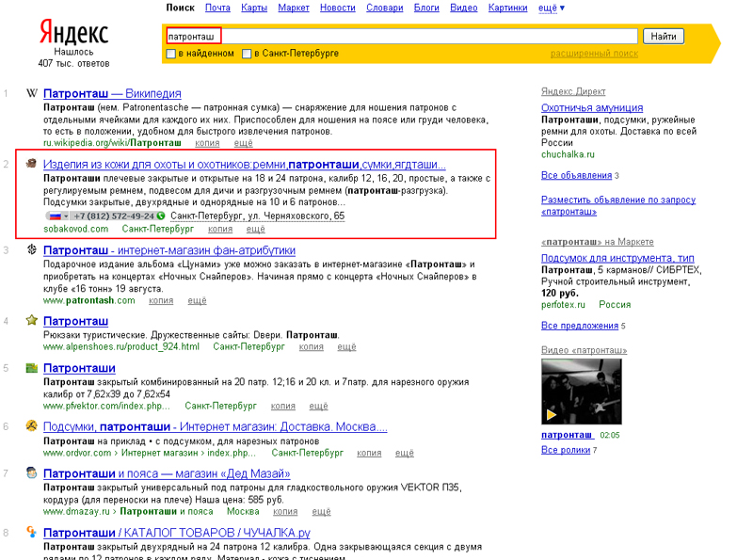Open 'Патронташ - интернет-магазин фан-атрибутики' result
The image size is (753, 560).
169,250
